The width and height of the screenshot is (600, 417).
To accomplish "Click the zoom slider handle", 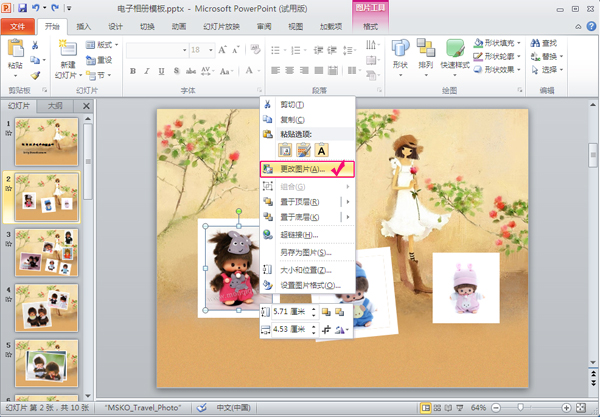I will (520, 408).
